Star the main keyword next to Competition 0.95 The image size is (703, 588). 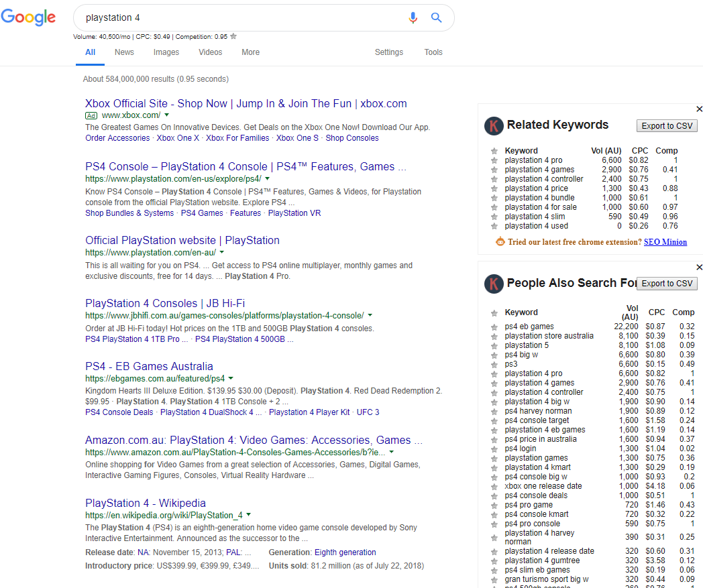pos(233,36)
